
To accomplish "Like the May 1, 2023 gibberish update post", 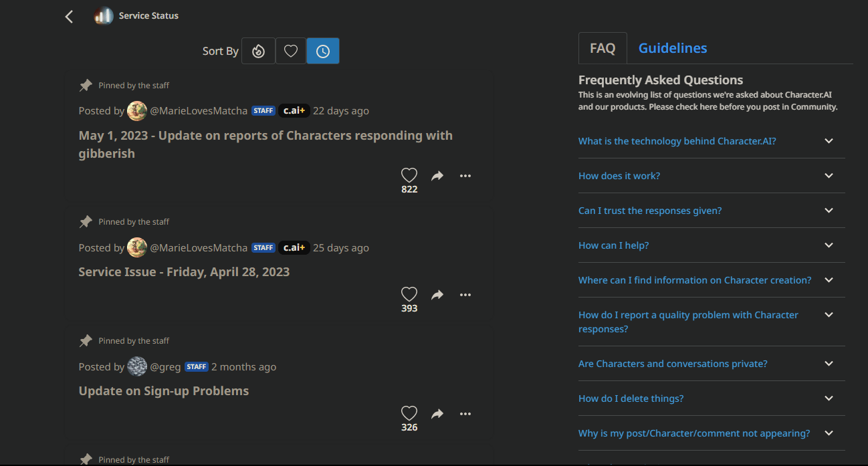I will click(x=409, y=176).
